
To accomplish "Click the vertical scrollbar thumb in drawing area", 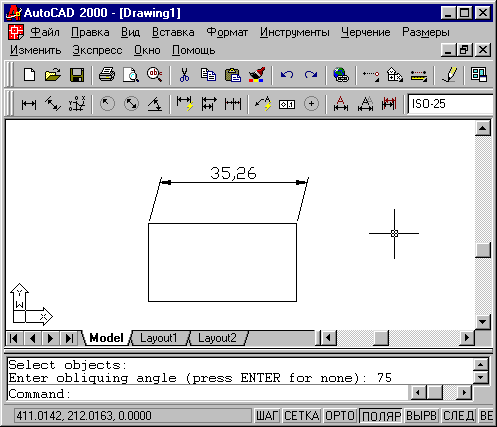I will click(483, 250).
